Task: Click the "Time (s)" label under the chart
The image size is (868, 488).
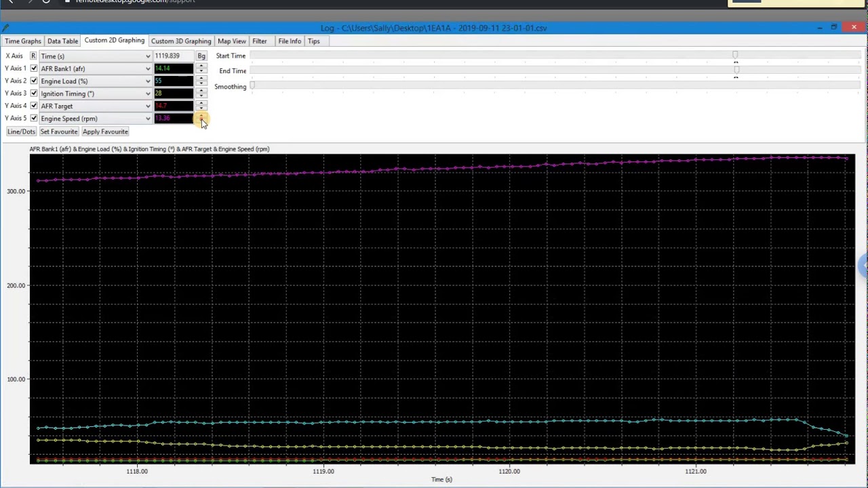Action: click(x=441, y=480)
